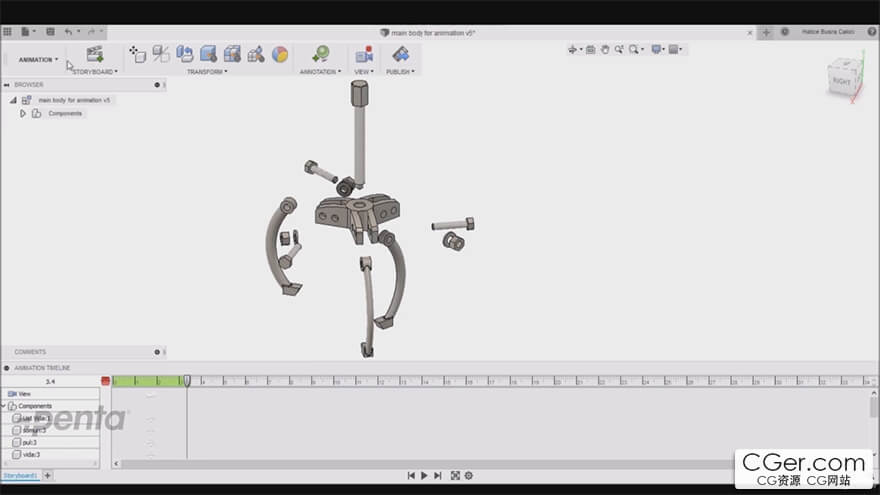Add a new storyboard tab

47,475
